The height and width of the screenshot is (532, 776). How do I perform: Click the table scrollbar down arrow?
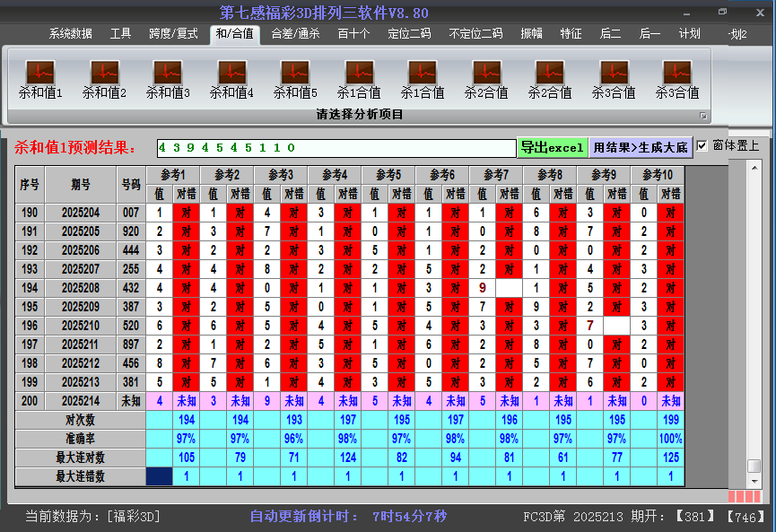(x=754, y=481)
